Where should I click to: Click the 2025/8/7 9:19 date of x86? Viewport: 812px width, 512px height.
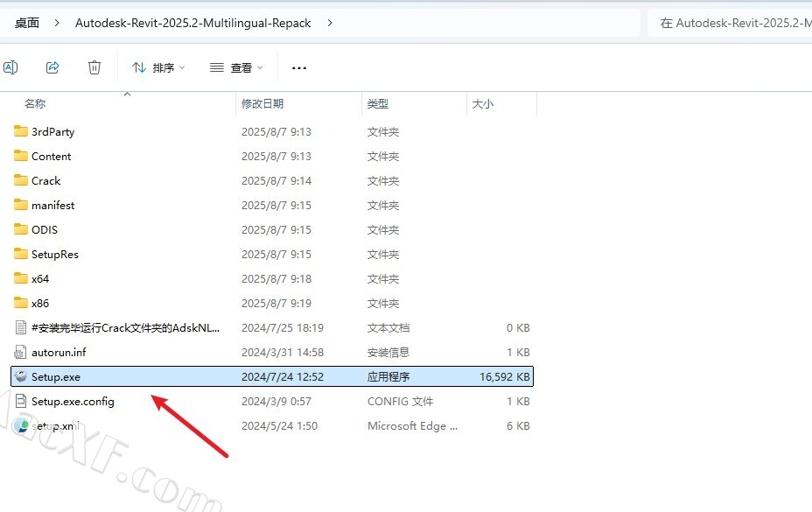pos(276,303)
